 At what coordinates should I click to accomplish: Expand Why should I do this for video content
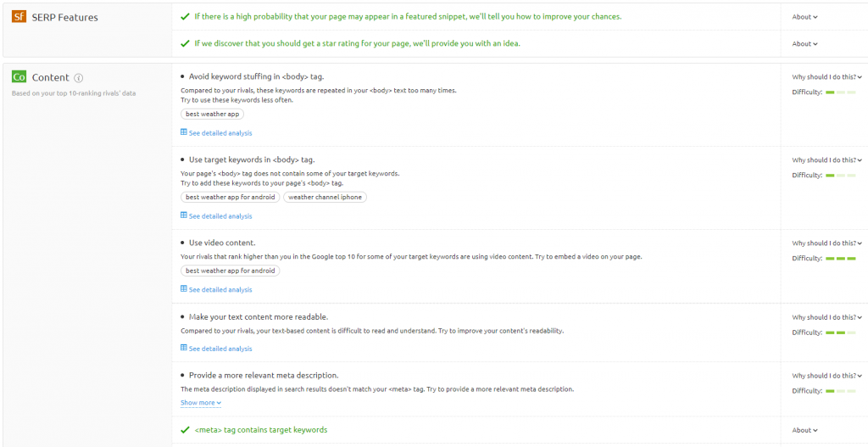(x=827, y=243)
